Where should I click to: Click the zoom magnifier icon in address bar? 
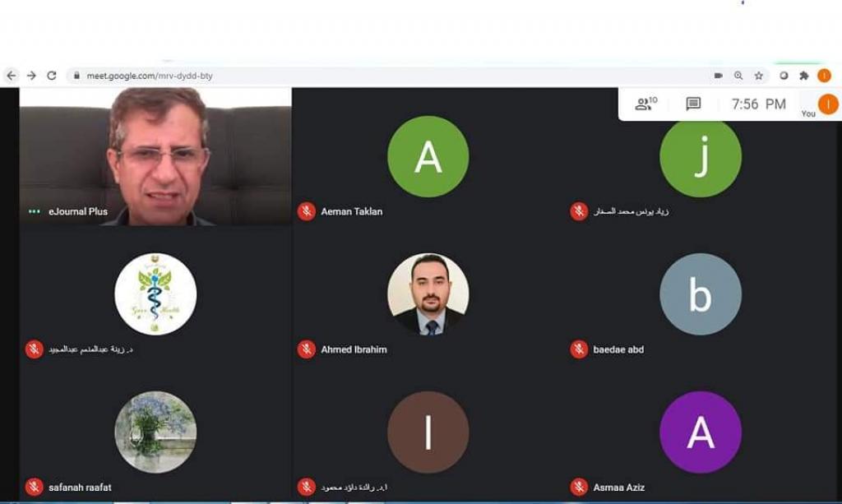click(x=738, y=76)
